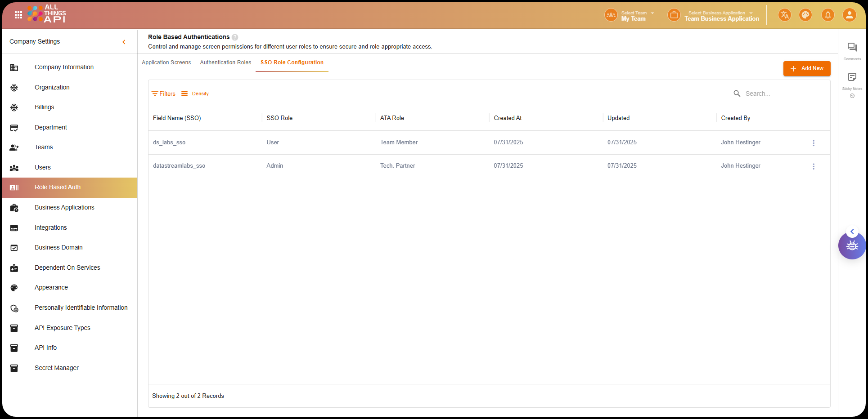Viewport: 868px width, 419px height.
Task: Open the Comments panel icon
Action: [852, 48]
